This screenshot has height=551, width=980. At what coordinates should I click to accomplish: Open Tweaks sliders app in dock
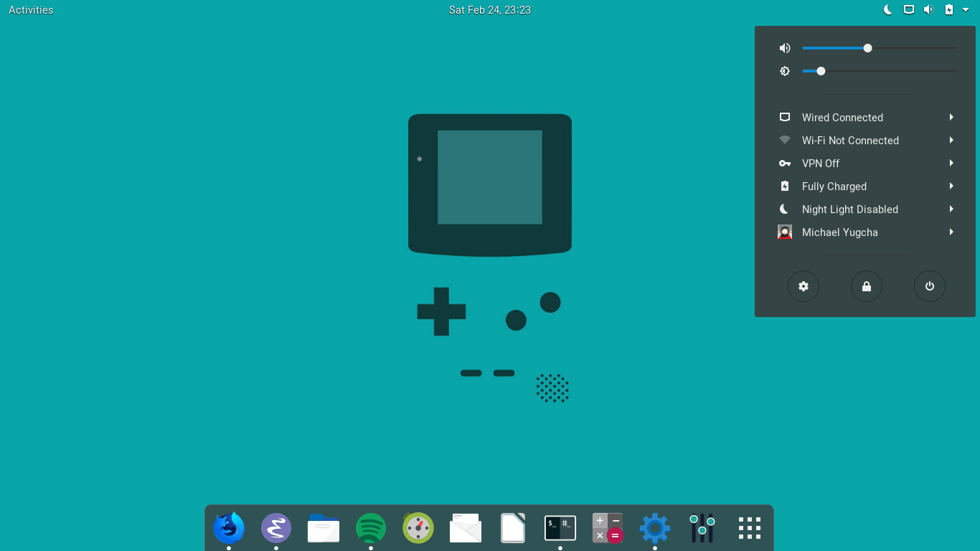point(702,528)
